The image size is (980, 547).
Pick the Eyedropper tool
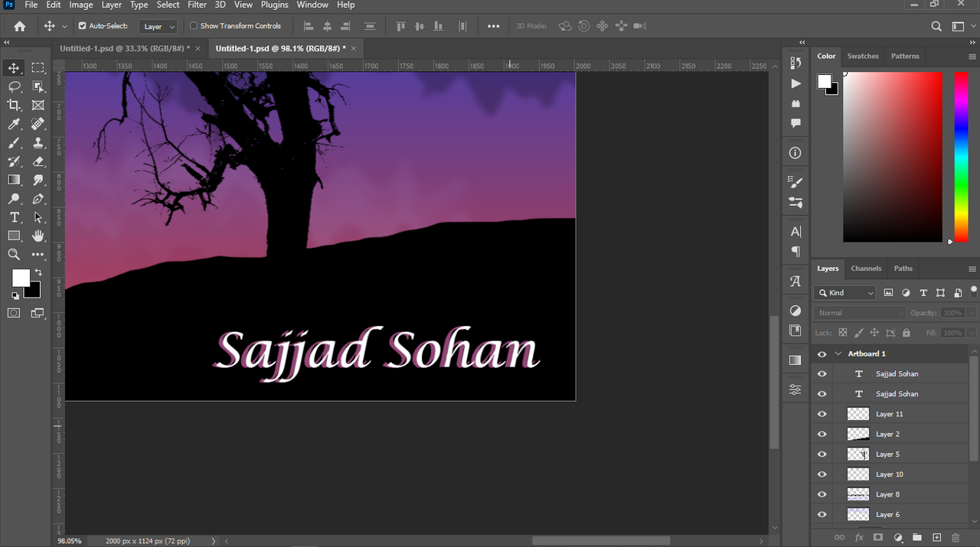tap(14, 124)
